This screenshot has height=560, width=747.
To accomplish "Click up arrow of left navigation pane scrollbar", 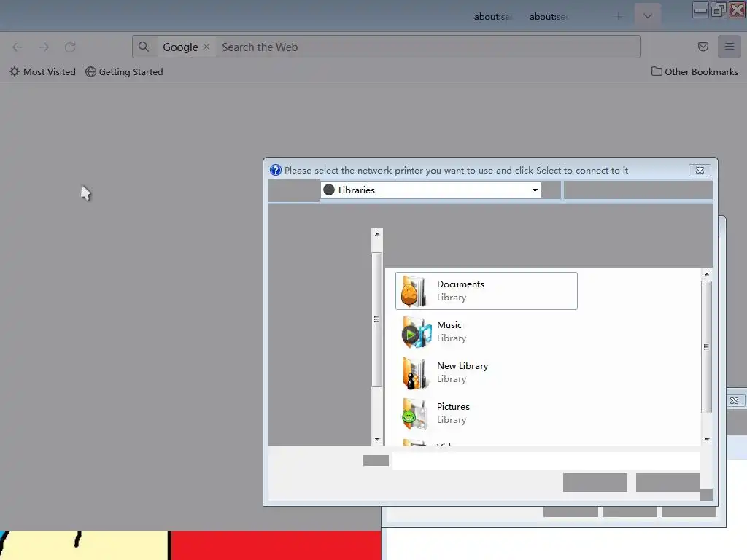I will point(377,234).
